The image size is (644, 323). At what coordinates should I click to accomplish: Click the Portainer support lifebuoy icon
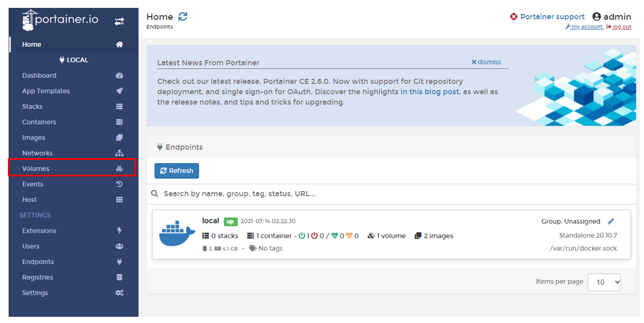[514, 17]
